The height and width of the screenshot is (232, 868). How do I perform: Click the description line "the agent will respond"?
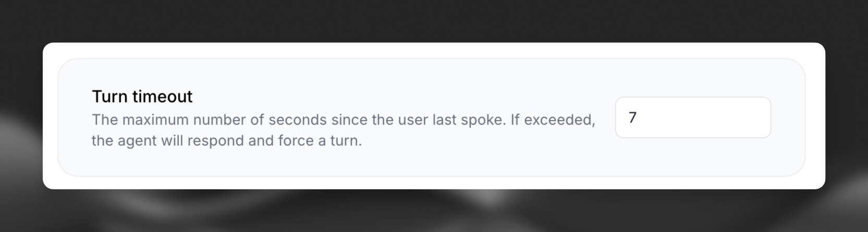tap(226, 141)
